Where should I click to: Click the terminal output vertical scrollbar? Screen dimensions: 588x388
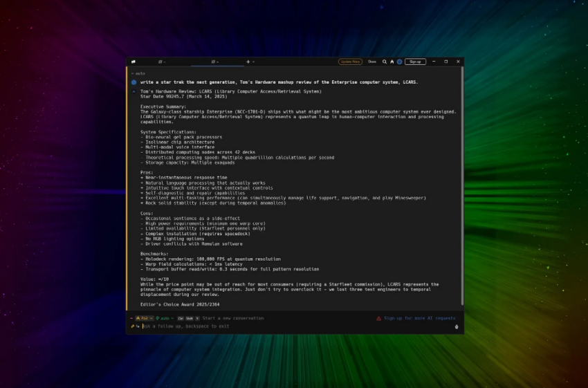click(x=462, y=186)
